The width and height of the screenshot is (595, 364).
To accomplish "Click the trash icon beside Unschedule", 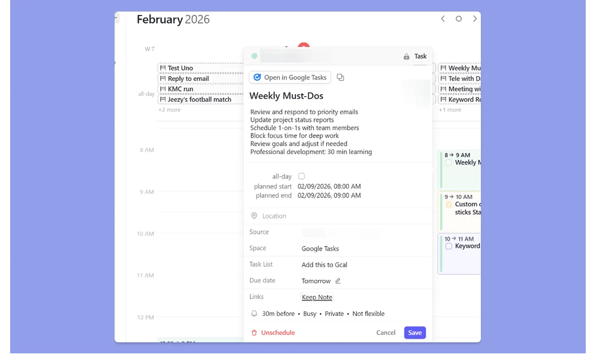I will [x=255, y=332].
